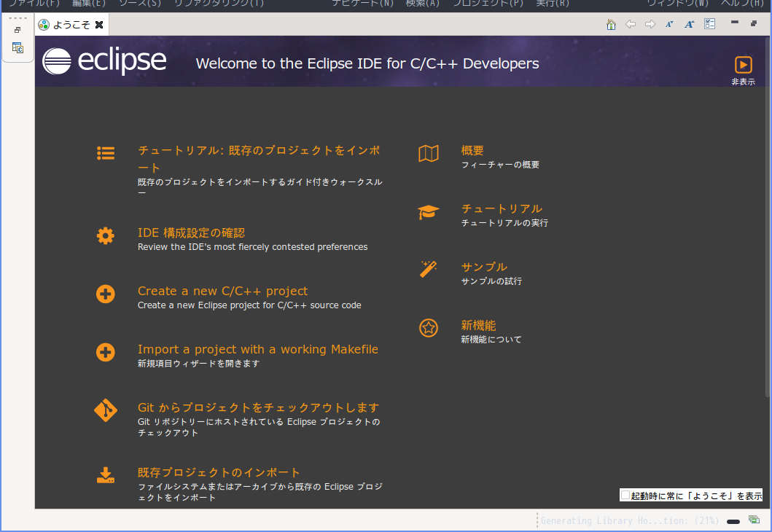Open the ヘルプ(H) menu
Image resolution: width=772 pixels, height=532 pixels.
tap(742, 4)
